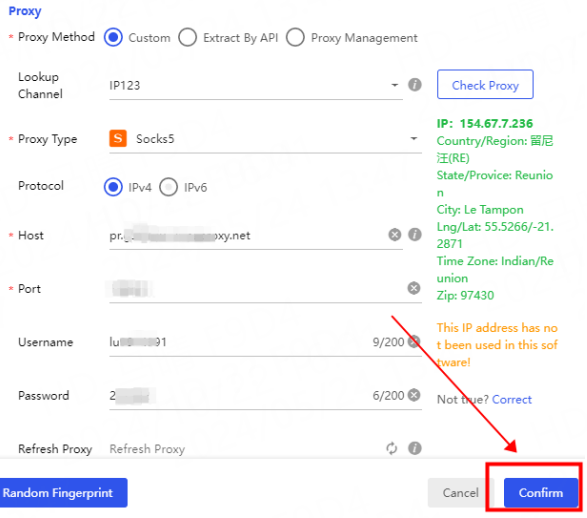Select IPv4 protocol radio
Screen dimensions: 587x518
click(113, 187)
